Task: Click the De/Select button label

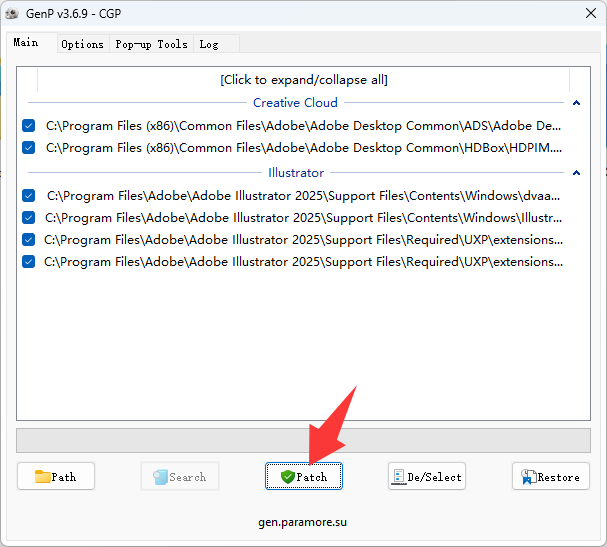Action: (x=434, y=477)
